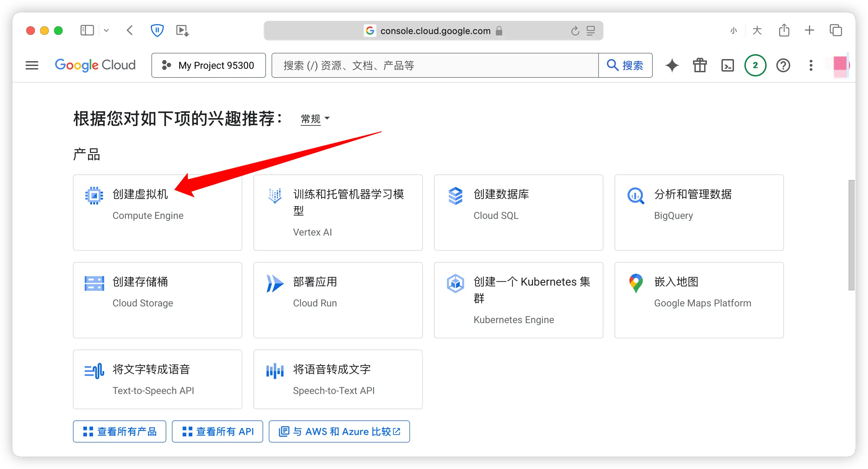868x469 pixels.
Task: Open the 与 AWS 和 Azure 比较 link
Action: (339, 431)
